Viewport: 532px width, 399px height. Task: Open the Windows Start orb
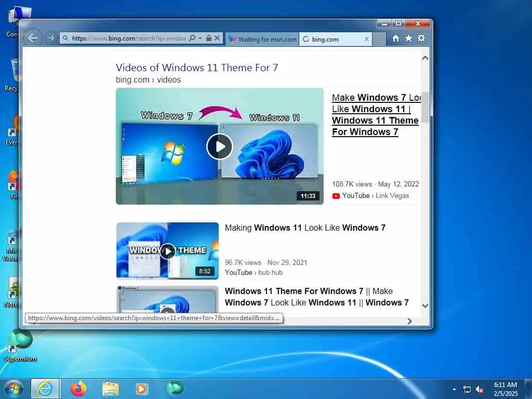(x=14, y=389)
